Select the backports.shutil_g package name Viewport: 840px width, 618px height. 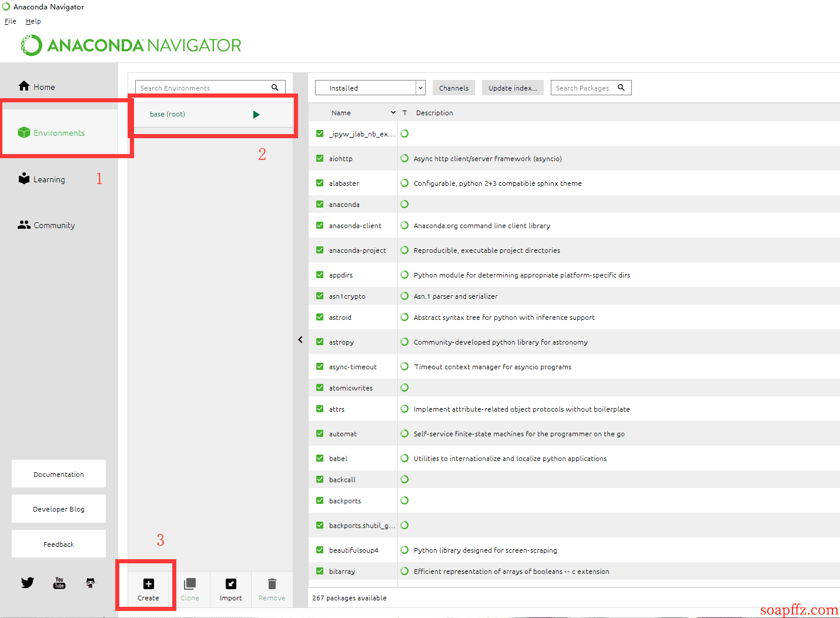tap(362, 525)
